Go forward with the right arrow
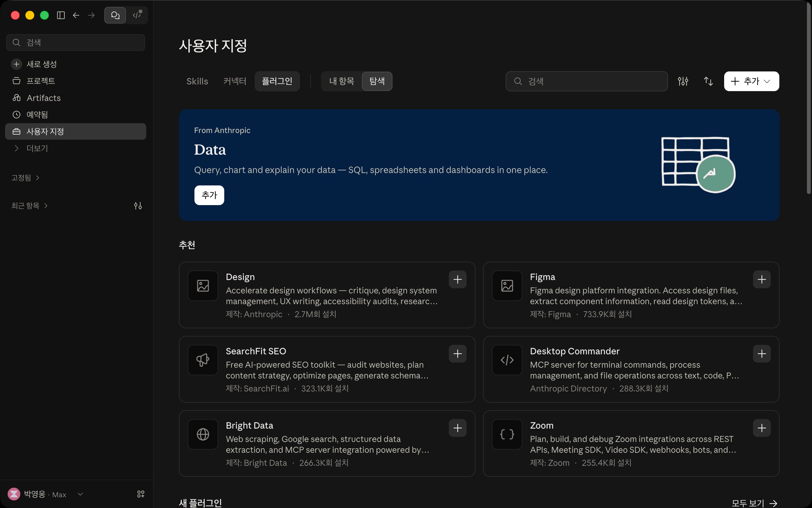This screenshot has height=508, width=812. click(91, 15)
